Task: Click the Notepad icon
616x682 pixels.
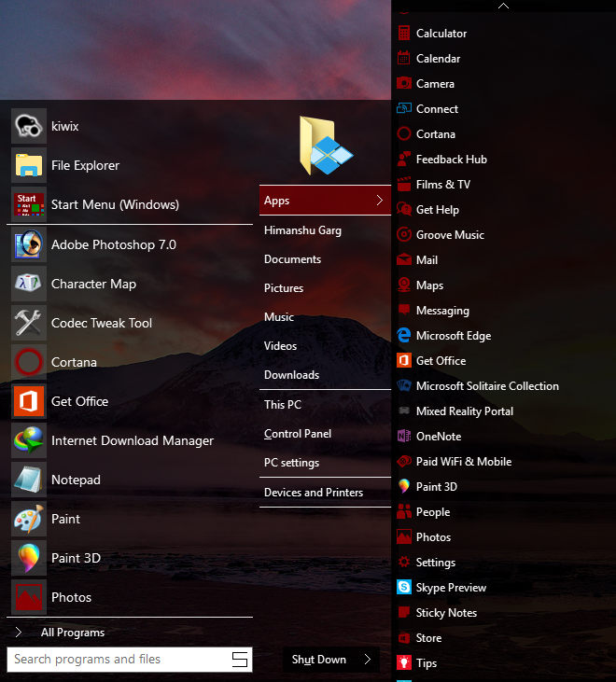Action: tap(29, 480)
